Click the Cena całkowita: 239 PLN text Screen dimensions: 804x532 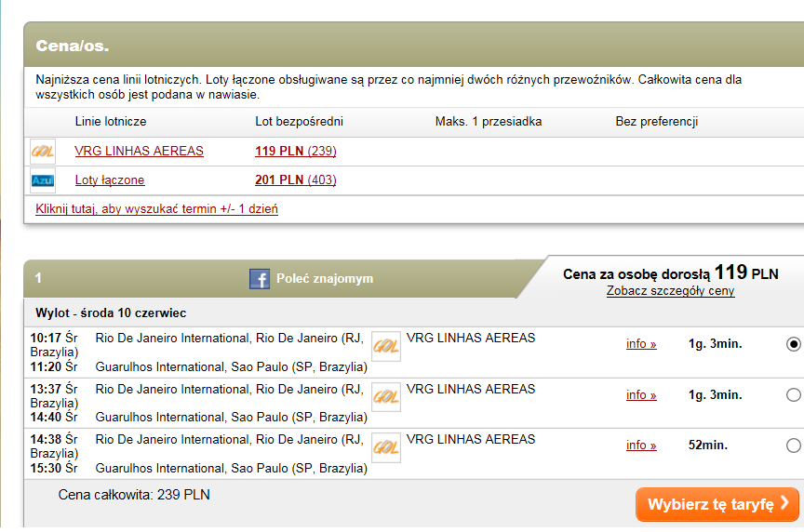(x=134, y=495)
